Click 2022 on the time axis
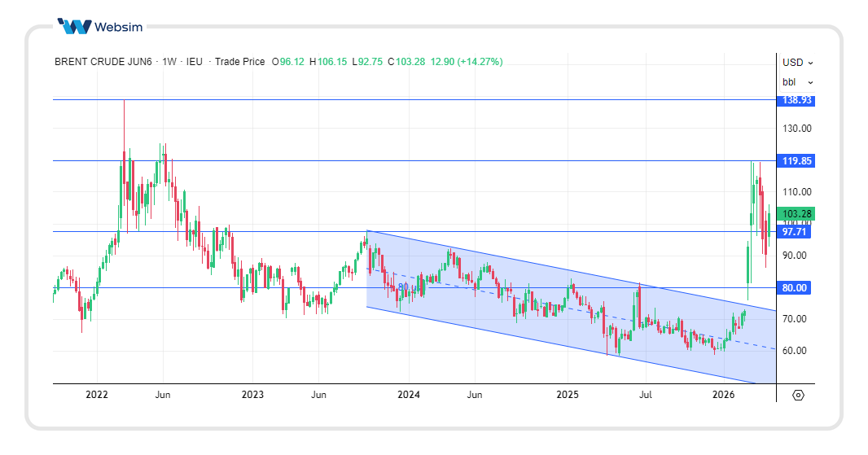 96,395
